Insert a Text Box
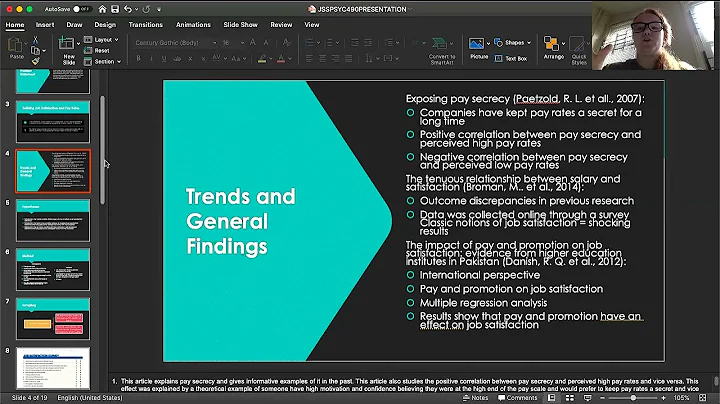 click(511, 59)
